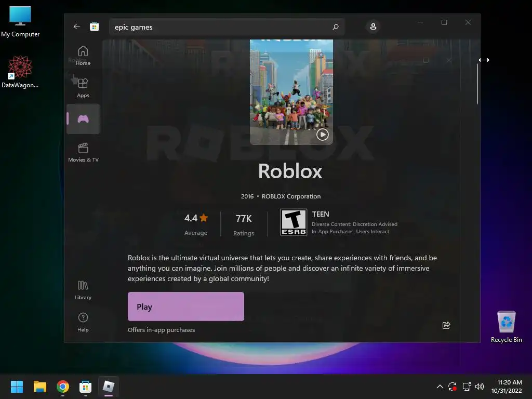The height and width of the screenshot is (399, 532).
Task: Select the Gaming controller sidebar item
Action: pyautogui.click(x=83, y=119)
